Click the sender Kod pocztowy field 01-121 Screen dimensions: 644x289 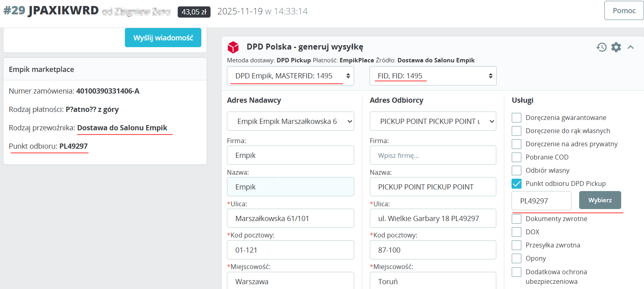pos(290,250)
